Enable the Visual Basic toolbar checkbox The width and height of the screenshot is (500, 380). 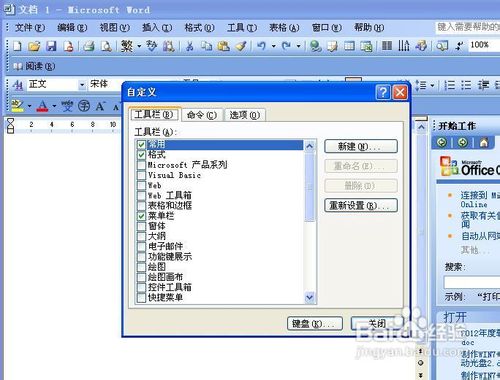point(141,175)
